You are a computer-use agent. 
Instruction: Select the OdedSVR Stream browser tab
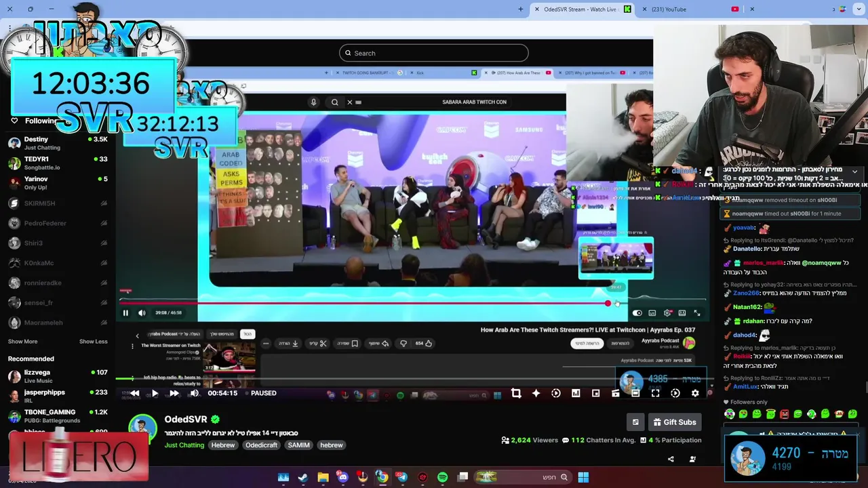click(581, 9)
